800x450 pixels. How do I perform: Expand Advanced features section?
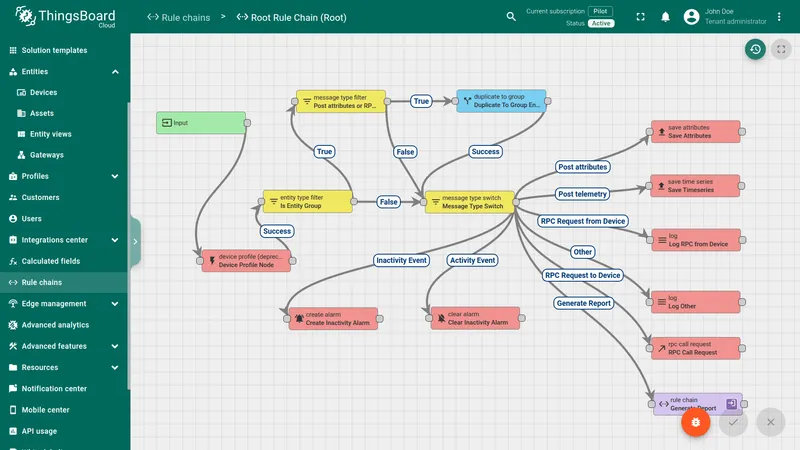[115, 346]
